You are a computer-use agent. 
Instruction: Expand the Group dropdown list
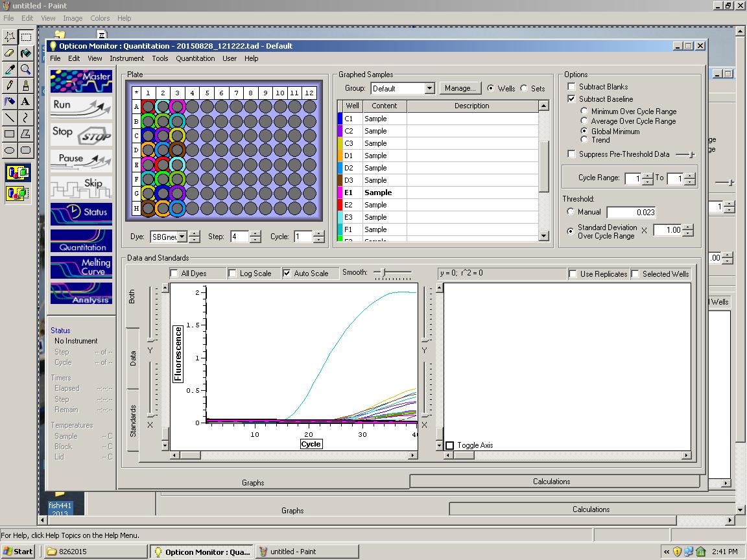(x=429, y=89)
